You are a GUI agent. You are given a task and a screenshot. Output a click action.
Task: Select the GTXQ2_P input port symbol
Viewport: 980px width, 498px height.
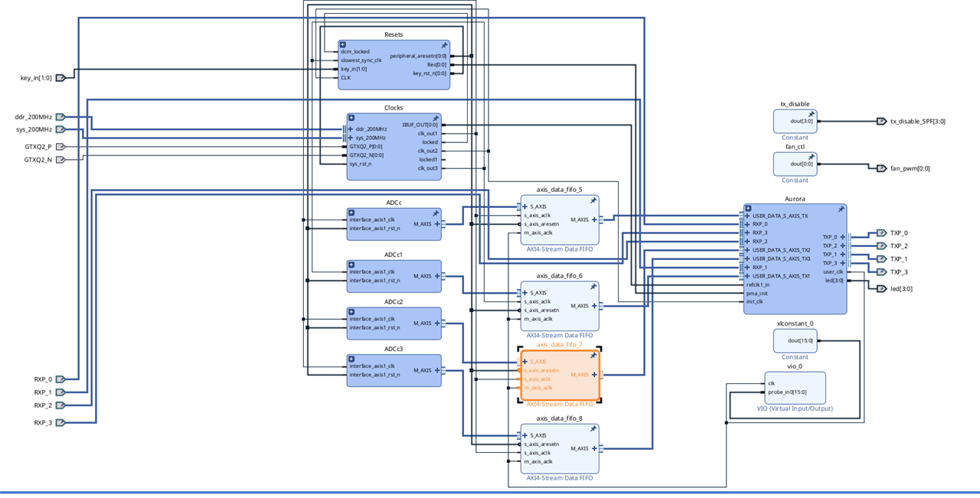[x=60, y=146]
